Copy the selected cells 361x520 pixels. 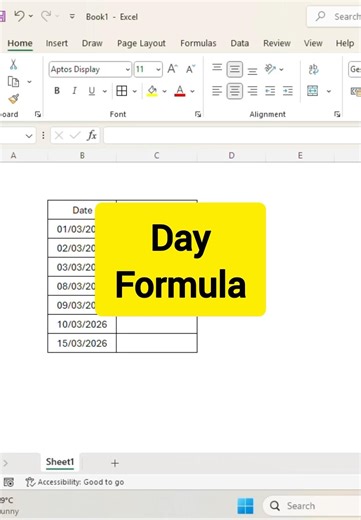[x=13, y=82]
